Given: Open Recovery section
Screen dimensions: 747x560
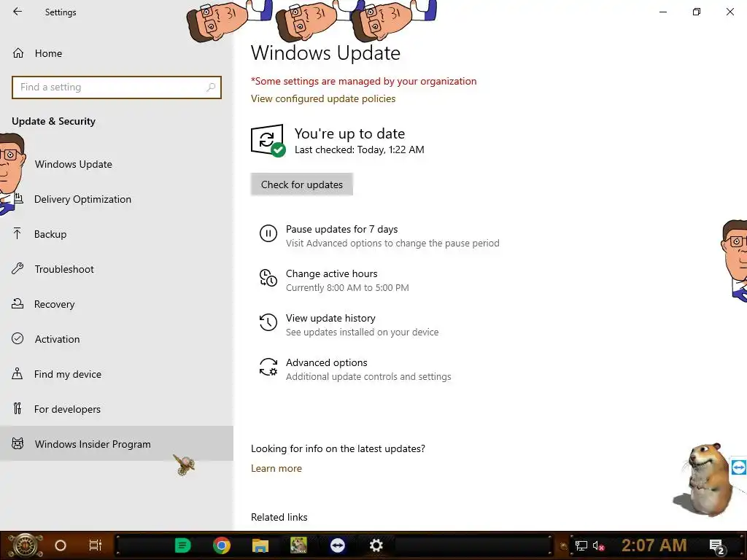Looking at the screenshot, I should click(117, 304).
